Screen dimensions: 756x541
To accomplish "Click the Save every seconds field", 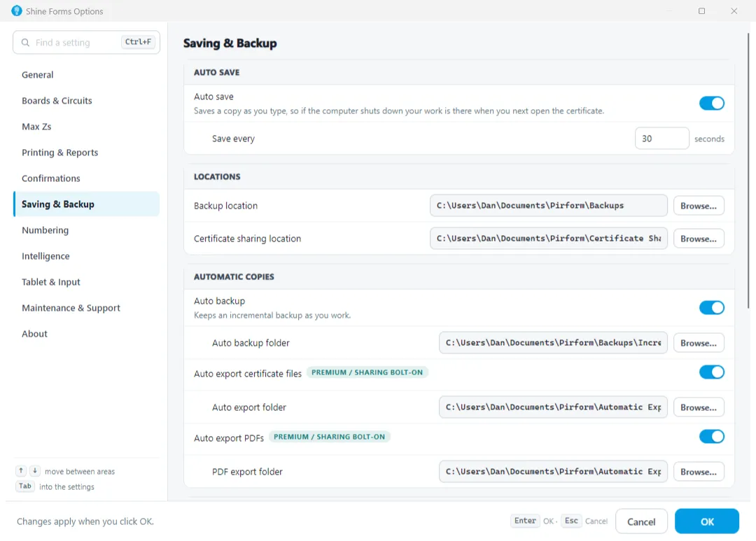I will click(x=662, y=139).
